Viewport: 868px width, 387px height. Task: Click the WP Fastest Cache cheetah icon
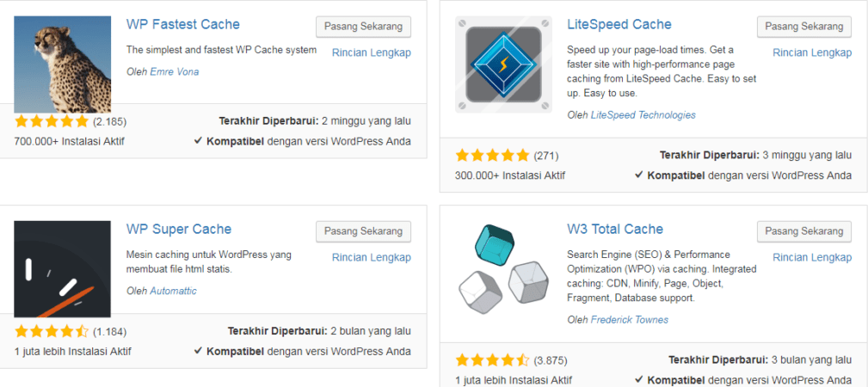(63, 64)
